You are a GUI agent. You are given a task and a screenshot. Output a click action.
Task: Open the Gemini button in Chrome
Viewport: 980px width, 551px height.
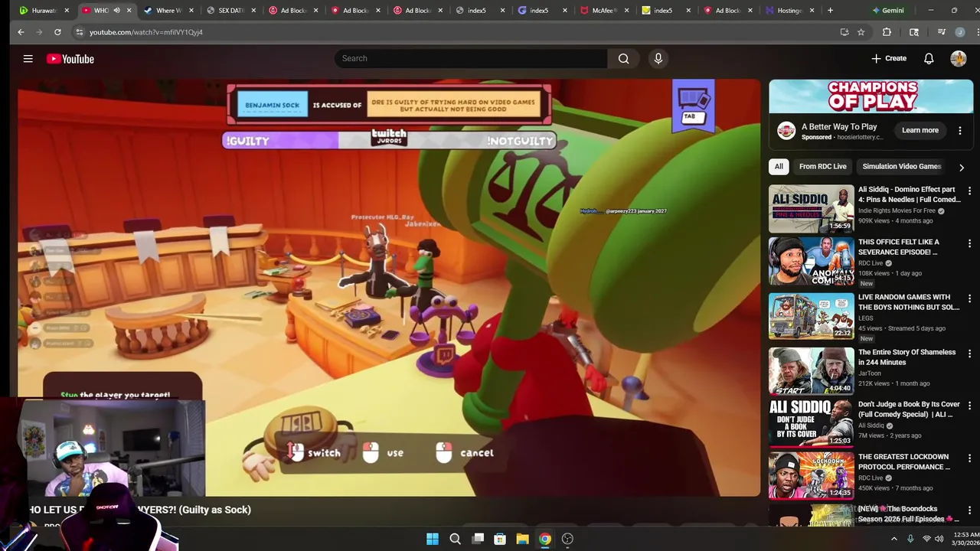887,11
